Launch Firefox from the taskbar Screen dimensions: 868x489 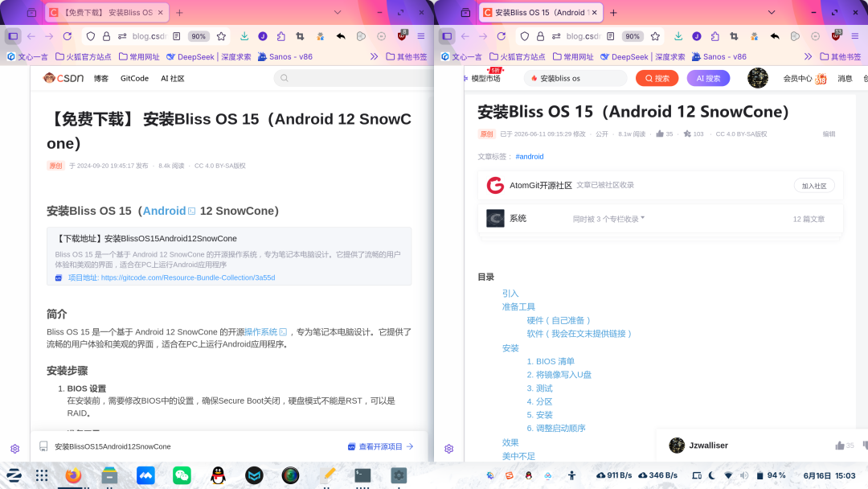pyautogui.click(x=73, y=475)
